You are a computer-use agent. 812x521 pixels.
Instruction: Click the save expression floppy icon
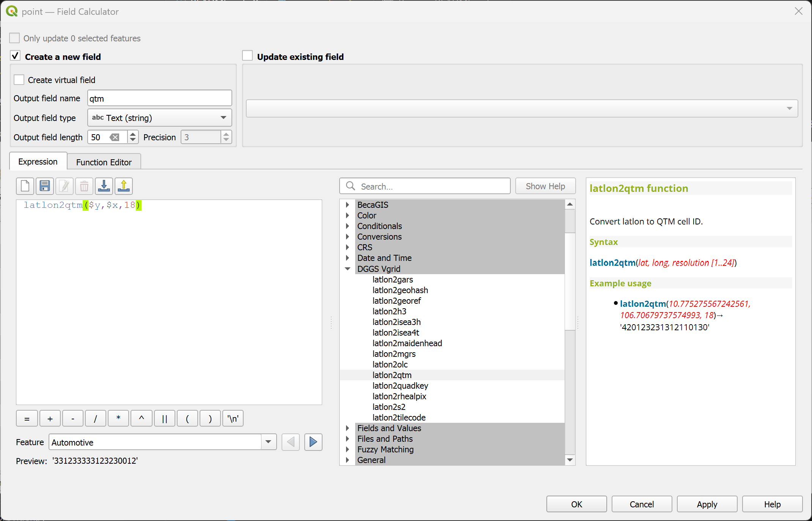tap(45, 186)
